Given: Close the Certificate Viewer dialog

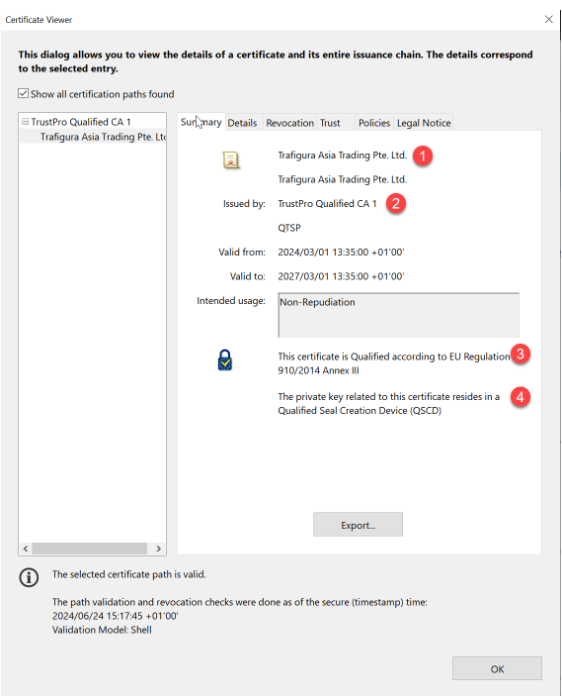Looking at the screenshot, I should click(549, 19).
